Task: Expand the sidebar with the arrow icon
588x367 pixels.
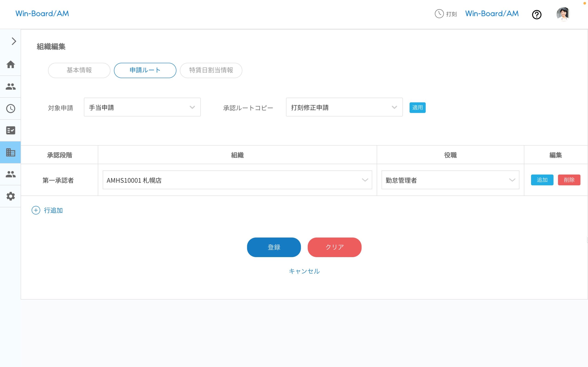Action: click(x=13, y=41)
